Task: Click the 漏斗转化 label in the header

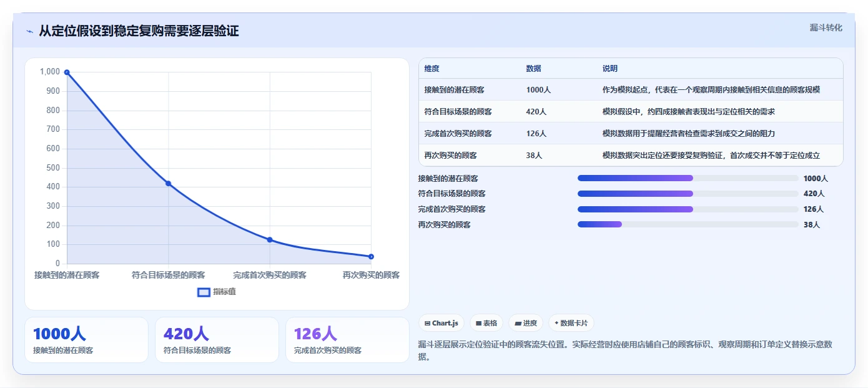Action: click(826, 27)
